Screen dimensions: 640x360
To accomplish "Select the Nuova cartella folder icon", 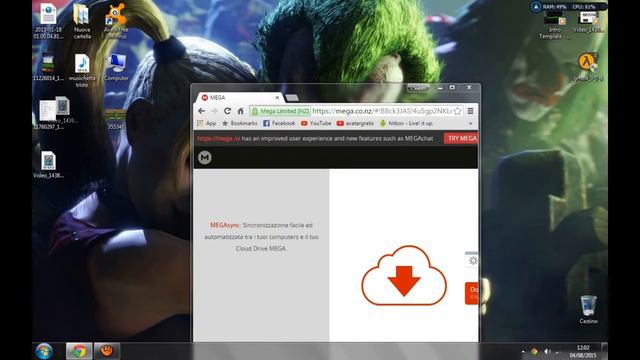I will (82, 22).
